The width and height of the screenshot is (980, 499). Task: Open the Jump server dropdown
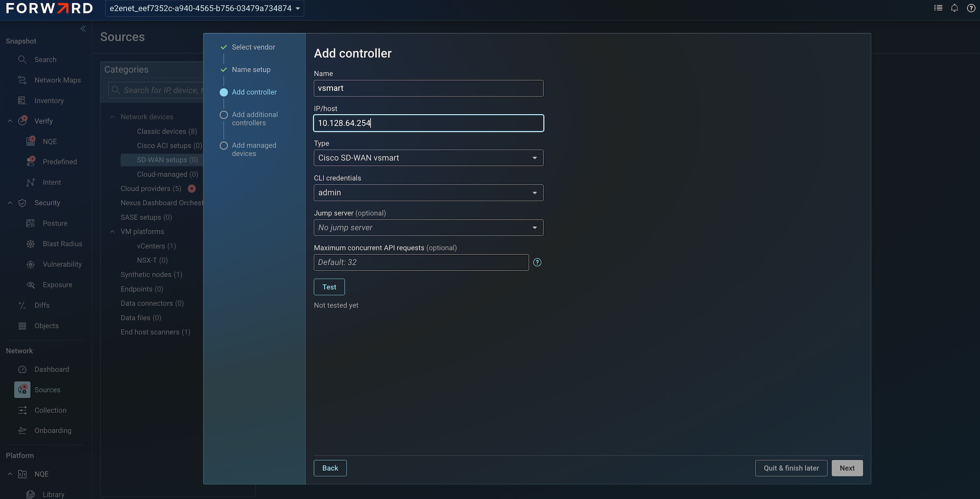pyautogui.click(x=429, y=228)
